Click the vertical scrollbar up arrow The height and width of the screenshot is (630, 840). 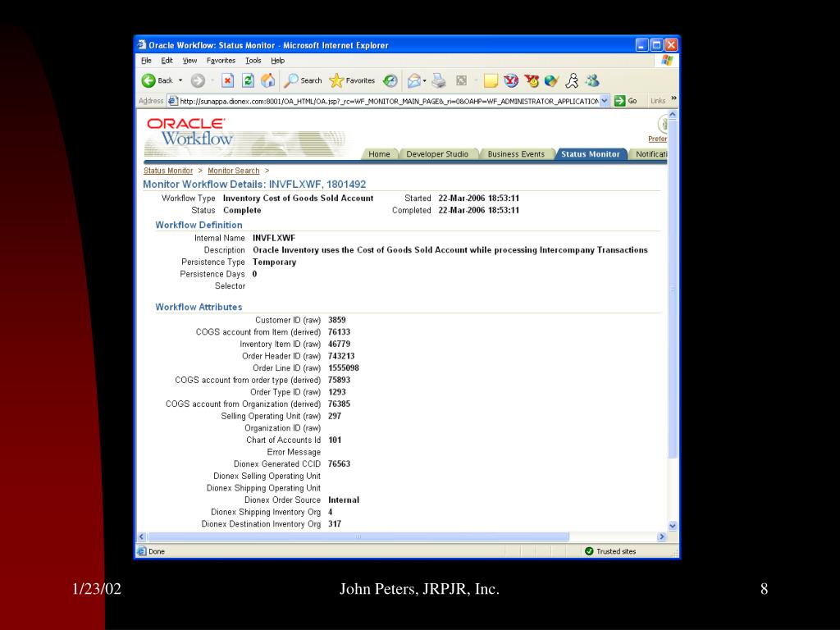click(x=673, y=115)
